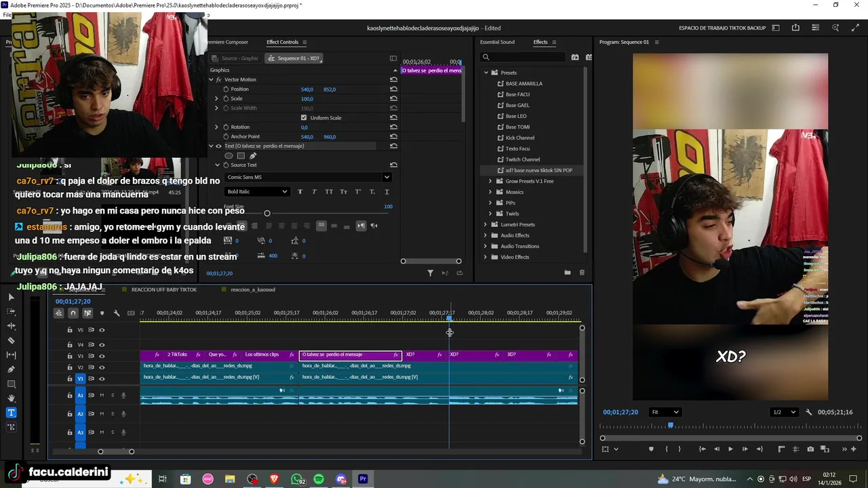
Task: Open Premiere Composer tab
Action: (229, 42)
